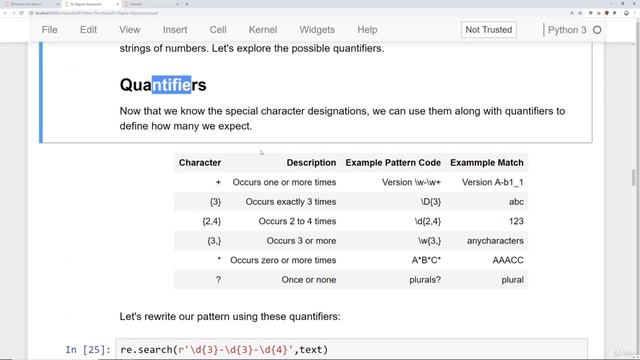The width and height of the screenshot is (640, 360).
Task: Click the 'Description' table column header
Action: point(311,162)
